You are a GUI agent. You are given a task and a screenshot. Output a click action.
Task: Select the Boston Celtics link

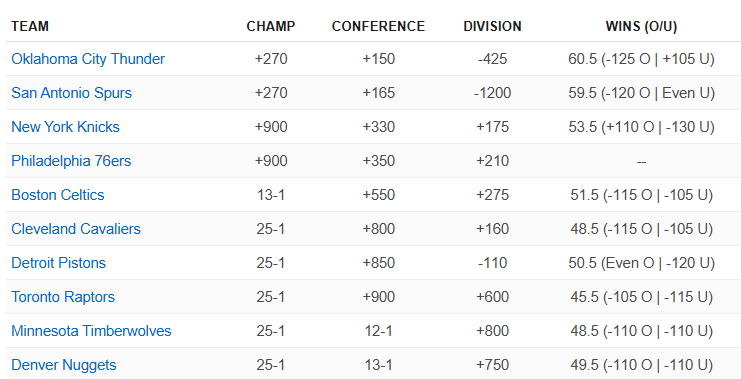[58, 195]
